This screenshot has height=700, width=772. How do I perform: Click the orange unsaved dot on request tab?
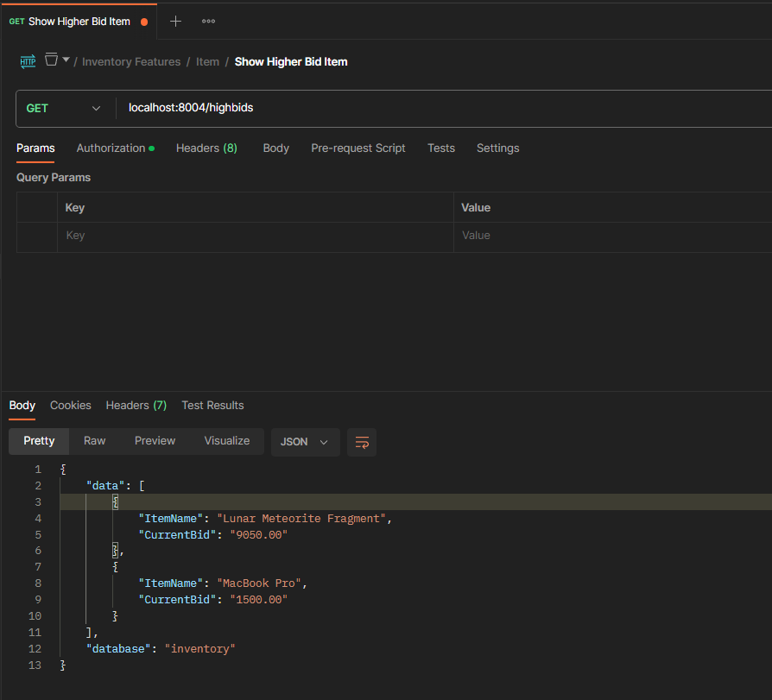click(143, 22)
